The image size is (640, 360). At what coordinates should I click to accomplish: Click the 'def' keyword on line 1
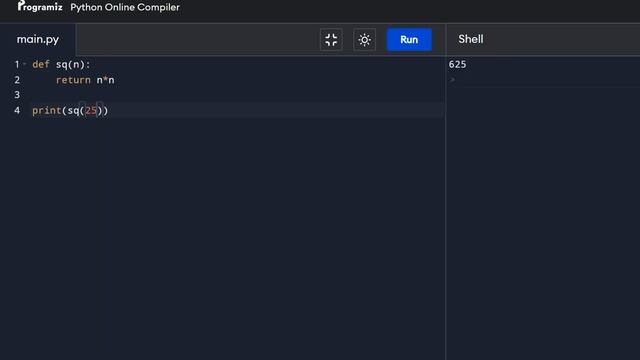point(41,64)
